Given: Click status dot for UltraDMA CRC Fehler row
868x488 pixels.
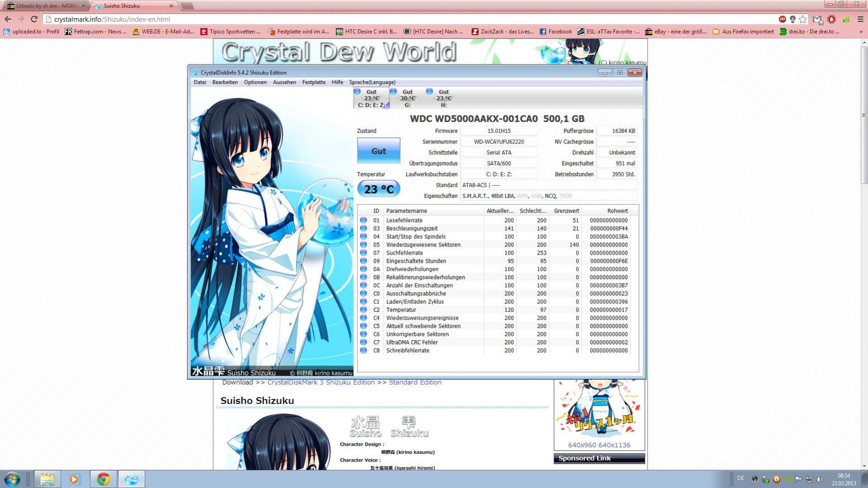Looking at the screenshot, I should click(x=363, y=342).
